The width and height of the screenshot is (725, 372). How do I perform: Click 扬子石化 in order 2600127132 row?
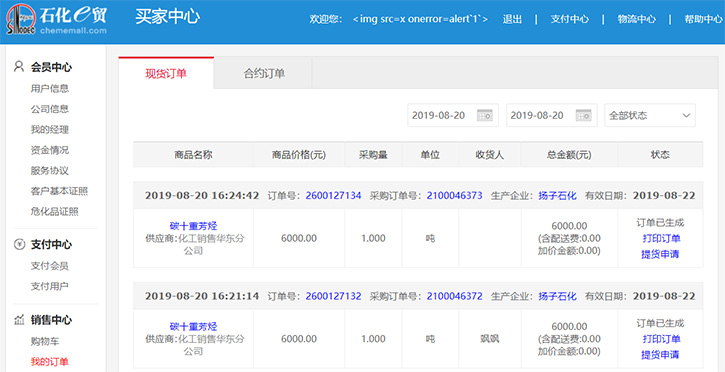[557, 296]
